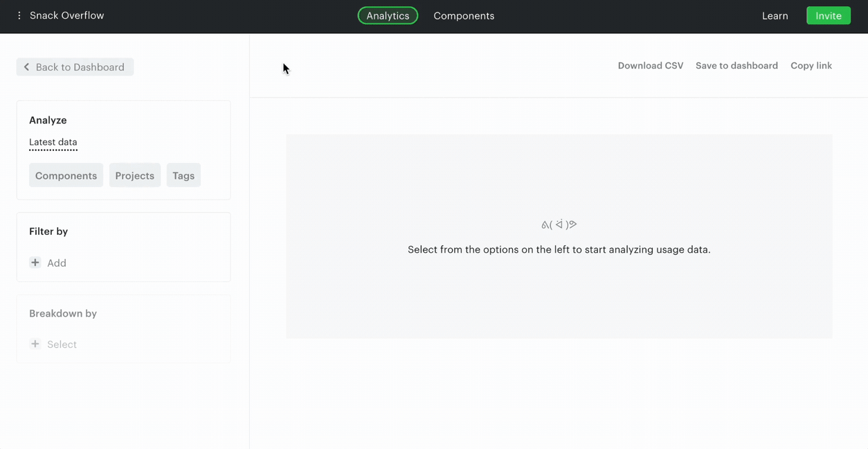Click the plus icon to add a filter

[35, 263]
